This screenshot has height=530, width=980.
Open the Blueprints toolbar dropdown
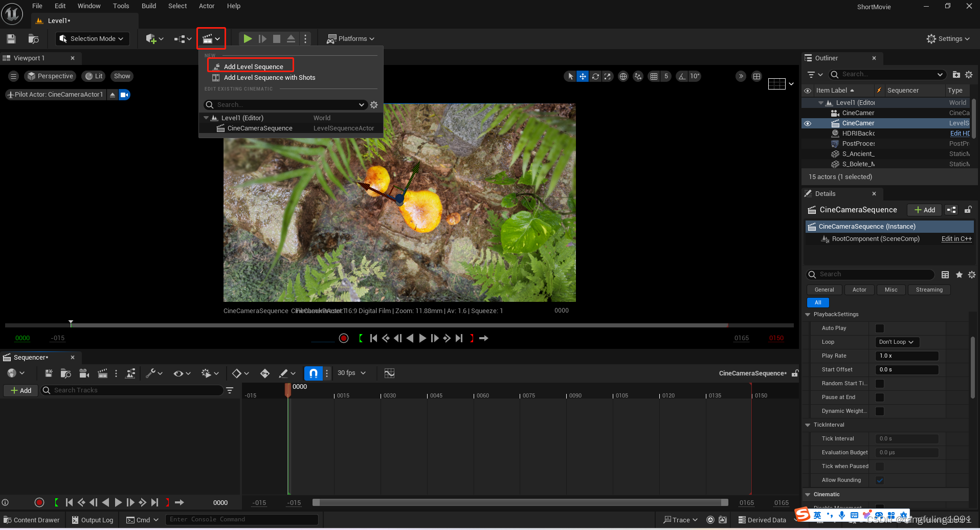[183, 39]
